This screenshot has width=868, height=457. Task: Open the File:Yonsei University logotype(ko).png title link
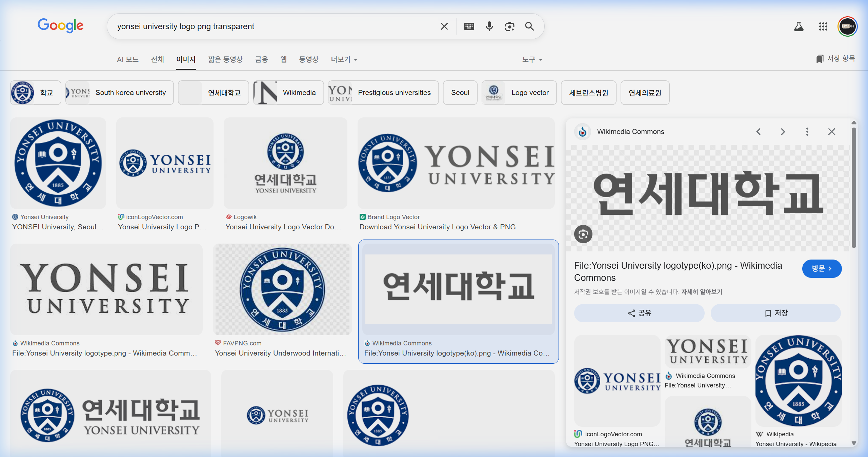pyautogui.click(x=678, y=271)
